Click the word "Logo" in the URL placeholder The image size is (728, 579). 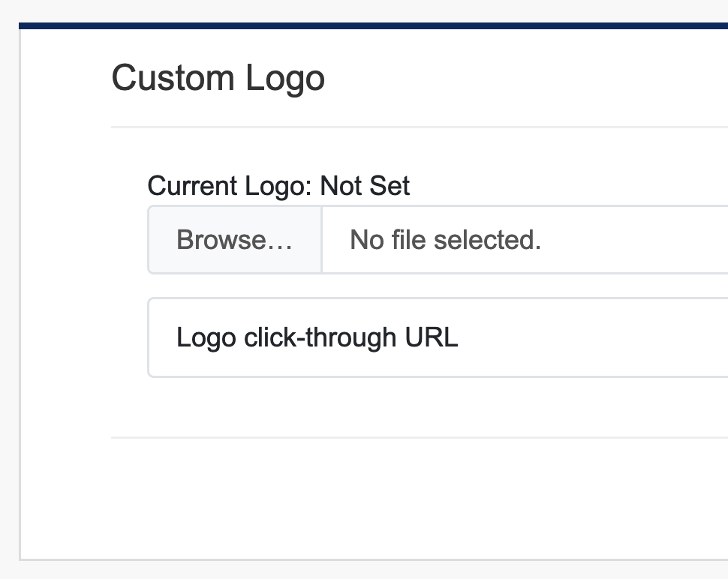(x=206, y=337)
